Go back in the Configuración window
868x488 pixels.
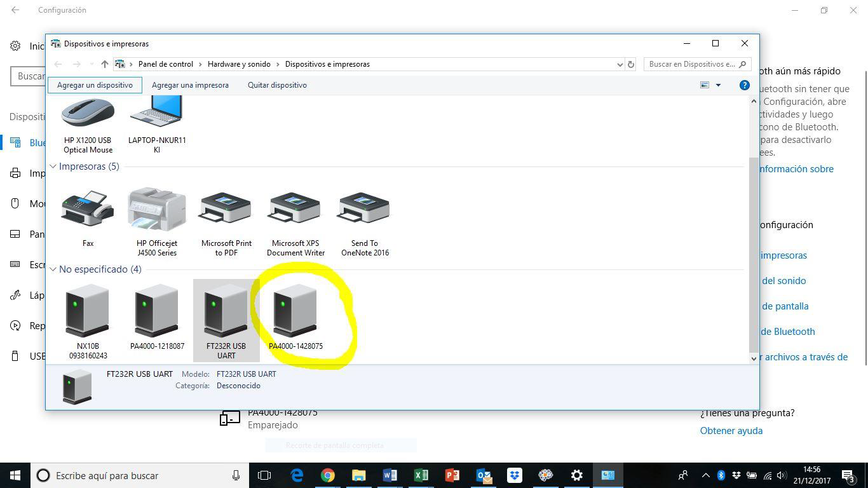point(15,10)
